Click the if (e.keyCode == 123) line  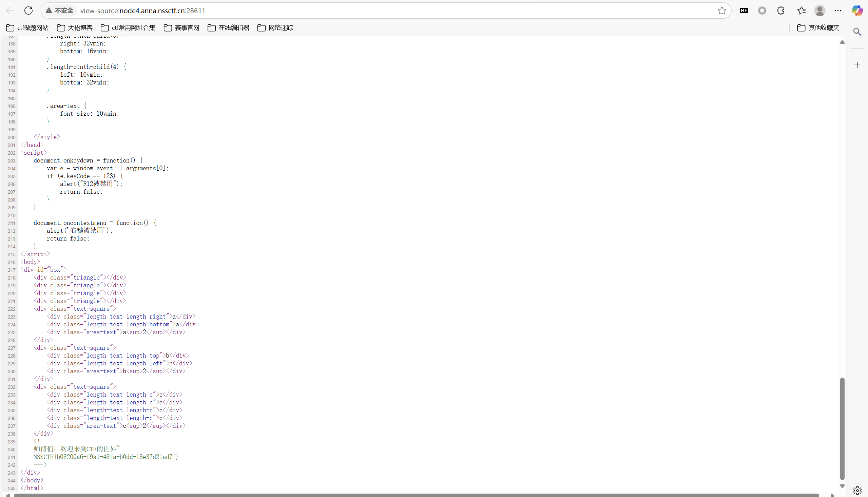tap(85, 176)
